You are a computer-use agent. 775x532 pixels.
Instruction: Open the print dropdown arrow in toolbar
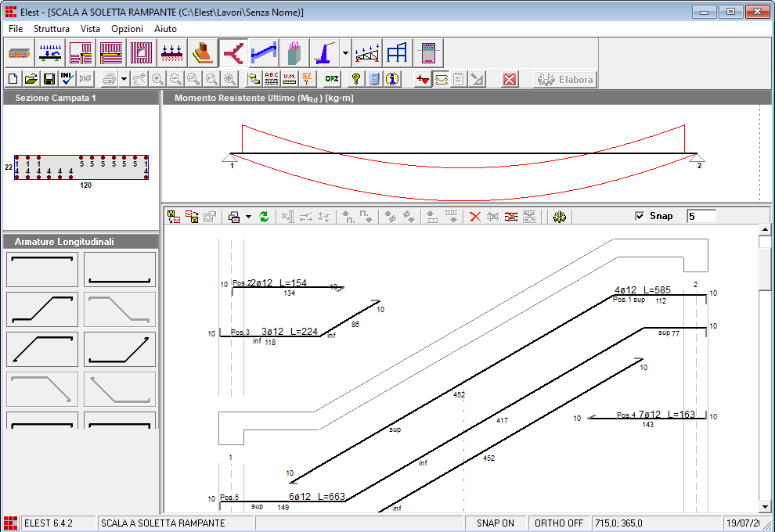(124, 80)
